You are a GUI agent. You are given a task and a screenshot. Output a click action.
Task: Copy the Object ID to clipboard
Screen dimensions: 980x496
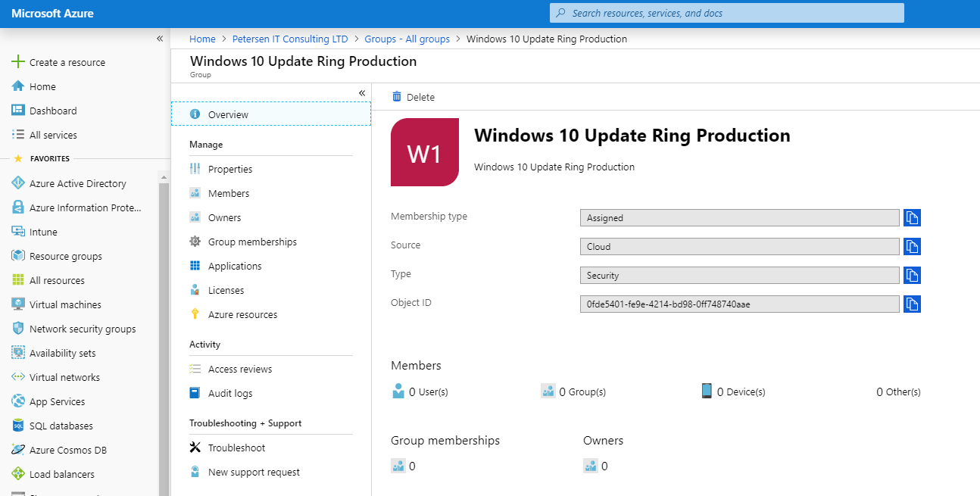pos(912,304)
